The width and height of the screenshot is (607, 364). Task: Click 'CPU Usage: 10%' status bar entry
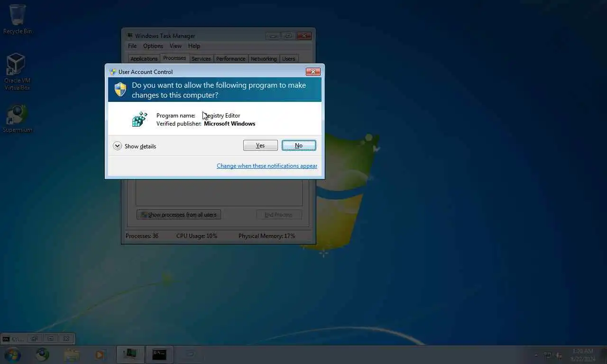click(x=197, y=236)
